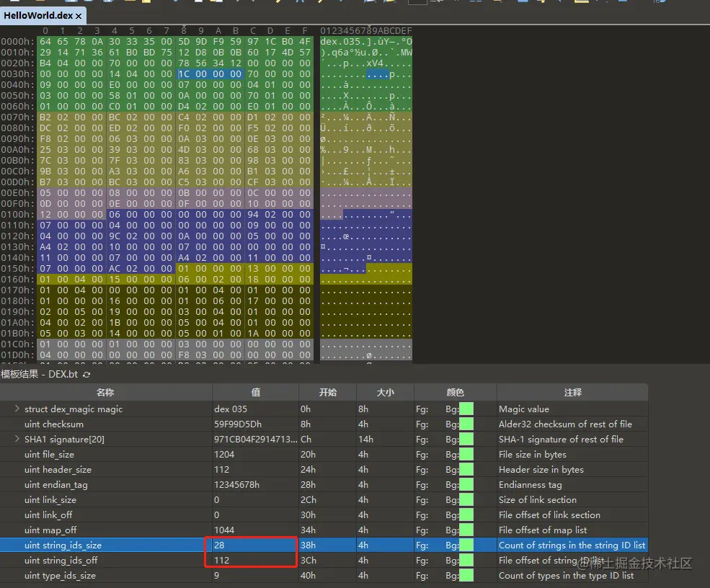Click the address label 0070h: in hex view
The height and width of the screenshot is (588, 710).
click(17, 117)
